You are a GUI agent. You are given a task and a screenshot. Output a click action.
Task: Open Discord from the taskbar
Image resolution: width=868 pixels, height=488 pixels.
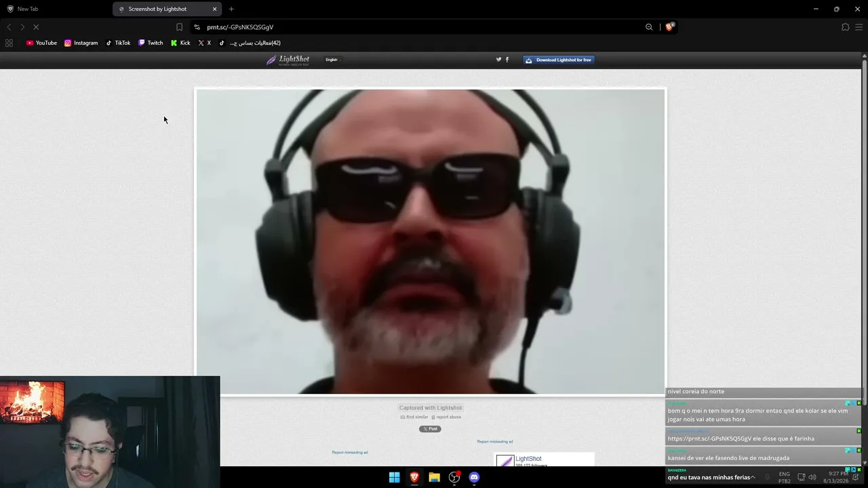(474, 477)
